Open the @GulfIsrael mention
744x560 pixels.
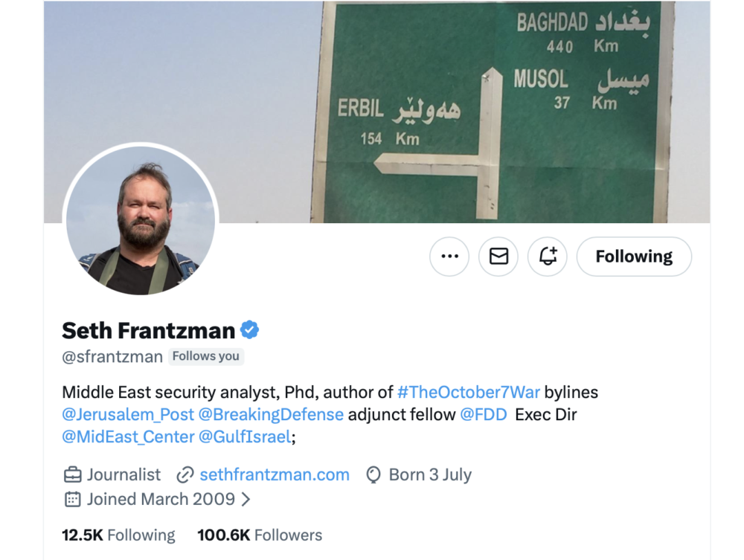(x=244, y=437)
